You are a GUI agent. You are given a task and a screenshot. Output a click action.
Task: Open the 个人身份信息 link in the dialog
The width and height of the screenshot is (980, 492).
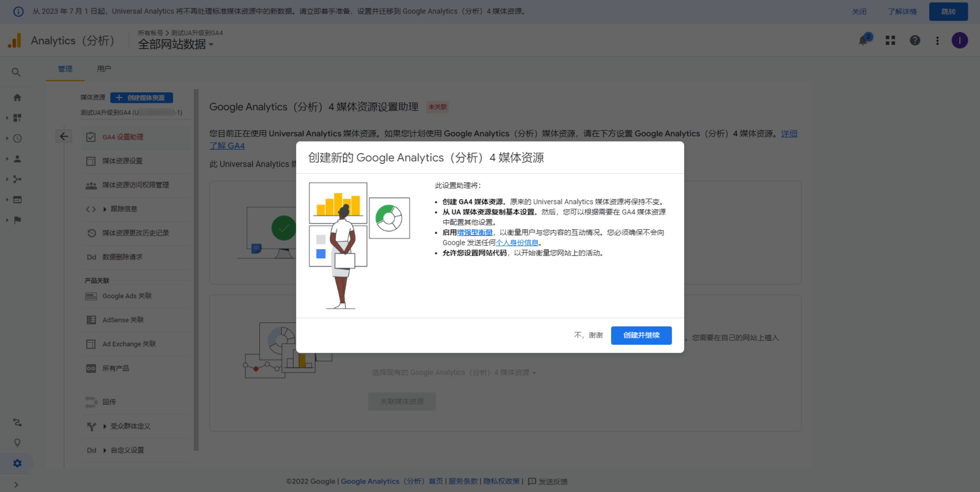[x=517, y=243]
